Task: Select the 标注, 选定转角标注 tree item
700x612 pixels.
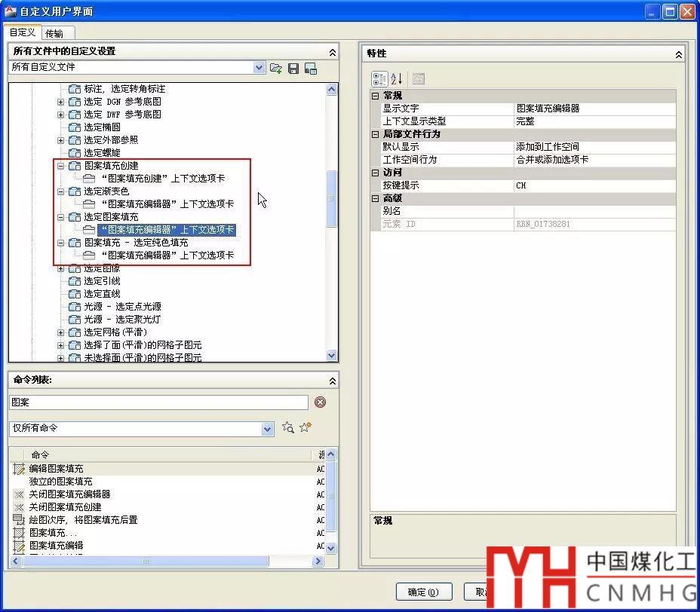Action: (x=124, y=89)
